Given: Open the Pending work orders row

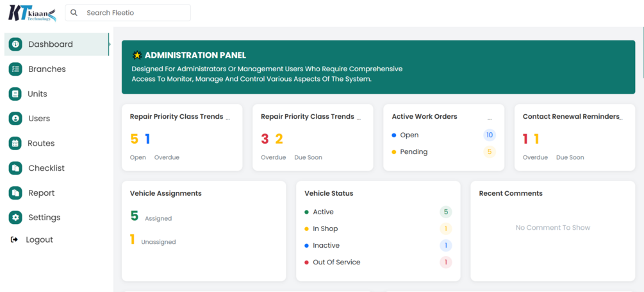Looking at the screenshot, I should [x=413, y=152].
